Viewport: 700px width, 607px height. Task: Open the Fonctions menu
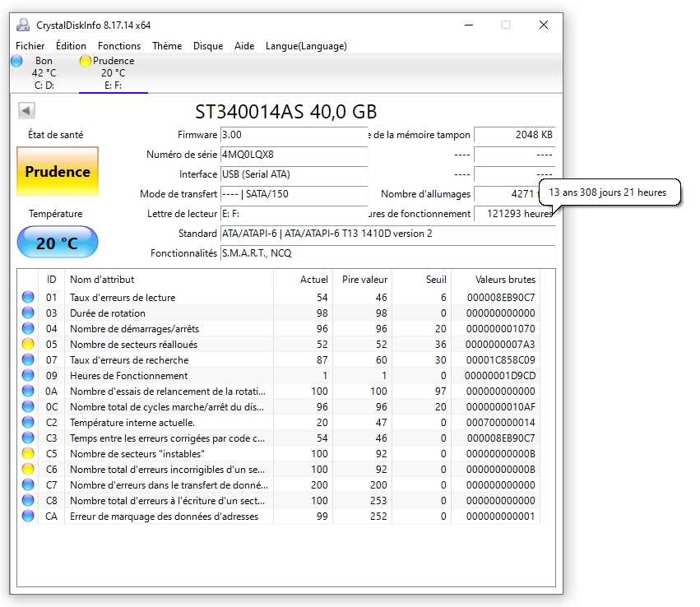[x=119, y=46]
